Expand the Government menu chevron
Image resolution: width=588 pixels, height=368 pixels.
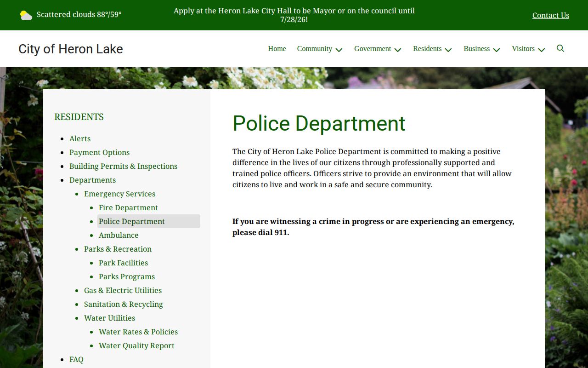point(398,50)
